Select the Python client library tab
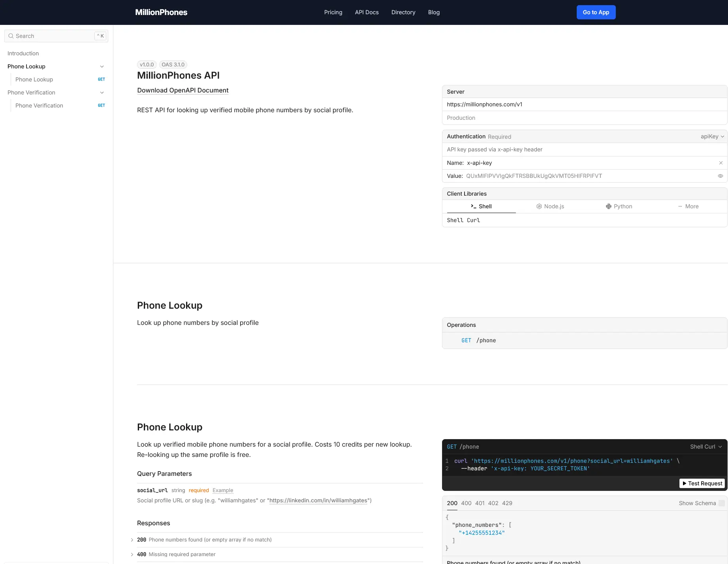The height and width of the screenshot is (564, 728). coord(619,206)
